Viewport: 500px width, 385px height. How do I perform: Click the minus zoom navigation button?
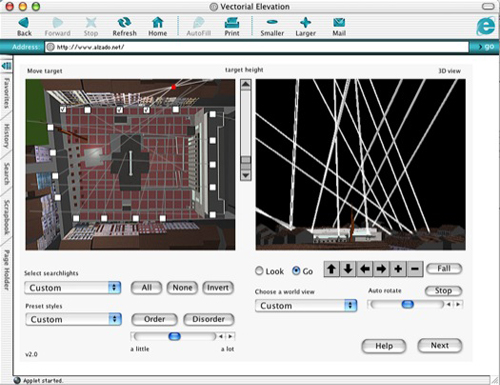tap(415, 269)
